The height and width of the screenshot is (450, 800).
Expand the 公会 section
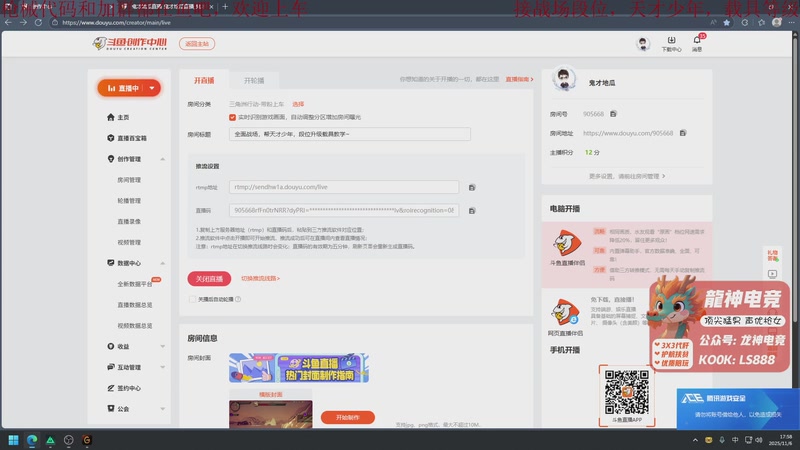(162, 409)
